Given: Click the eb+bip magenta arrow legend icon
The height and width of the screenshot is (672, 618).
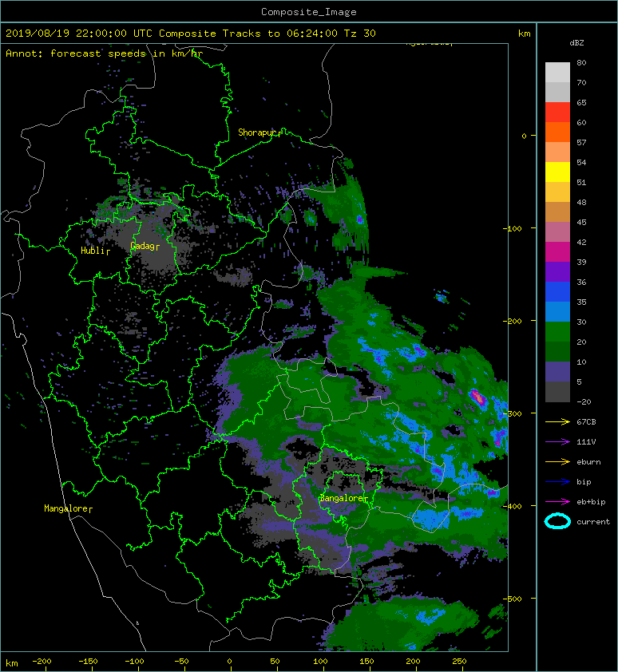Looking at the screenshot, I should [557, 501].
